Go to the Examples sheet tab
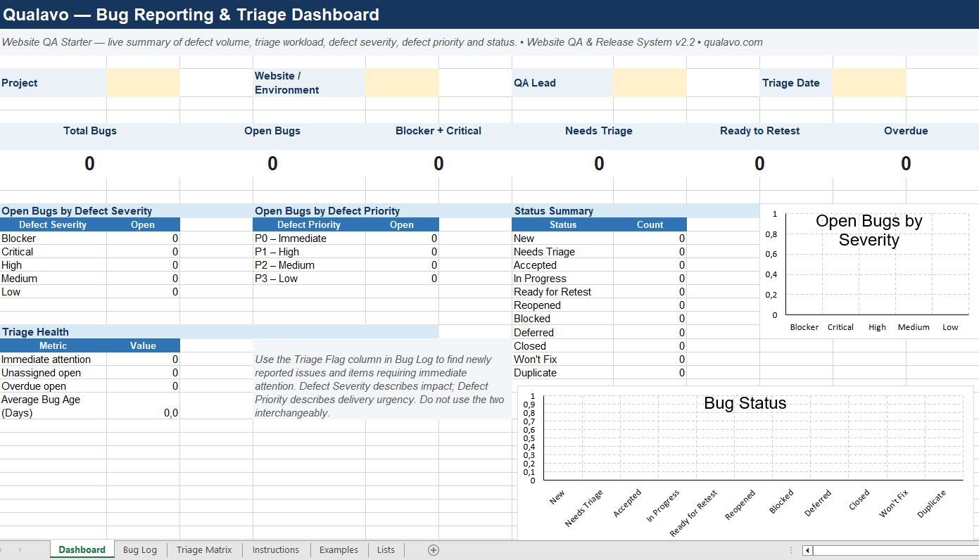Viewport: 979px width, 560px height. click(x=339, y=550)
